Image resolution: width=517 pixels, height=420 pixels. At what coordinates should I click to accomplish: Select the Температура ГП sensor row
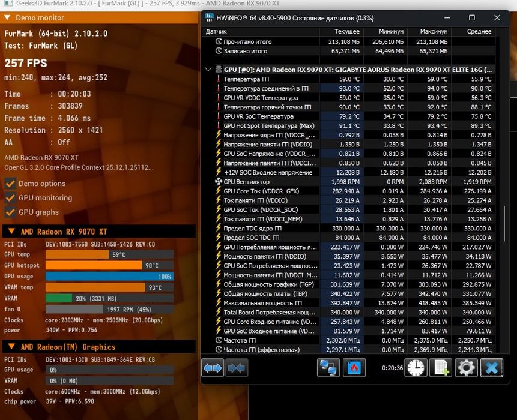coord(348,79)
